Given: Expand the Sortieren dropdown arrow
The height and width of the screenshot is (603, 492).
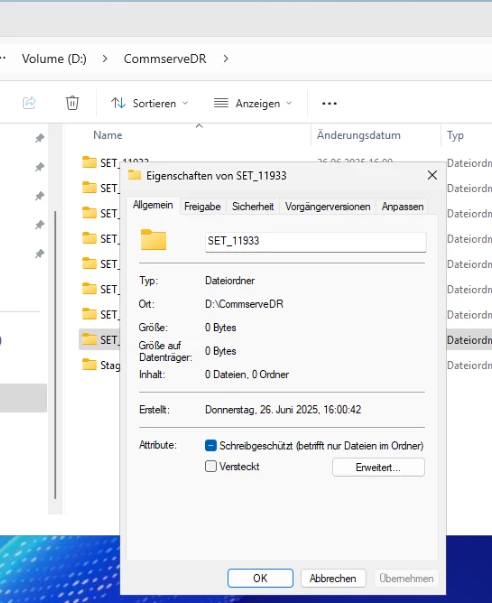Looking at the screenshot, I should pos(185,103).
